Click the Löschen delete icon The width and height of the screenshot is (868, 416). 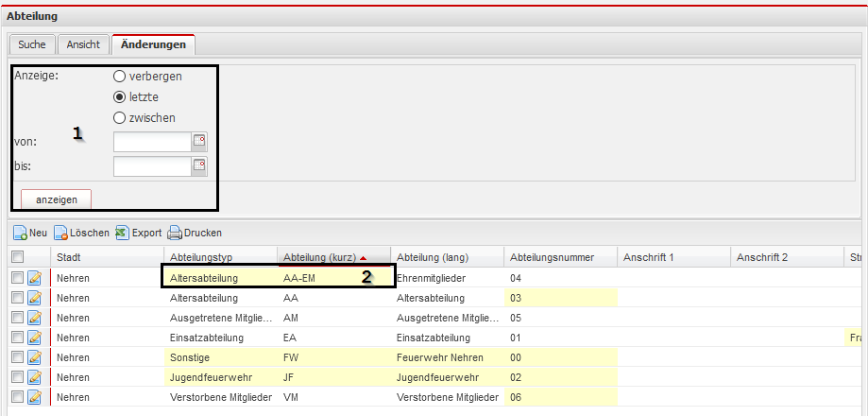pyautogui.click(x=61, y=233)
